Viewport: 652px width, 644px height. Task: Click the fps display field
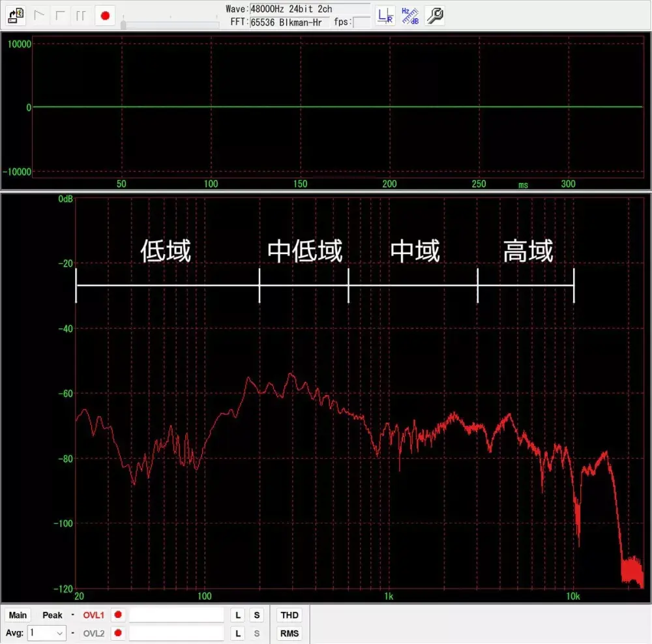362,22
